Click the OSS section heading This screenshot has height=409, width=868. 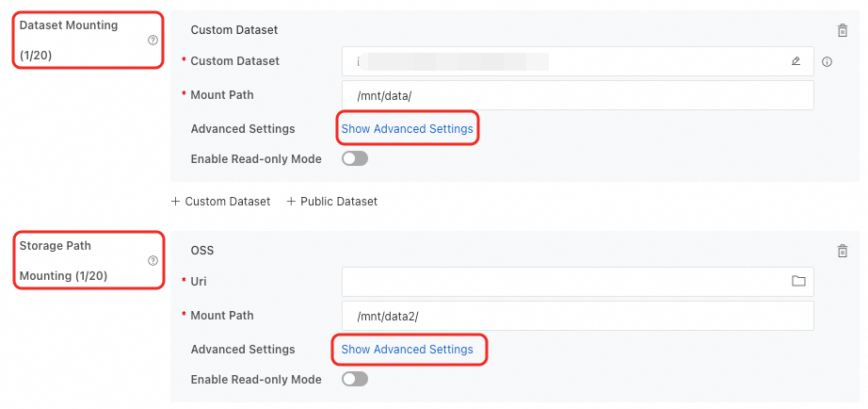(x=201, y=250)
